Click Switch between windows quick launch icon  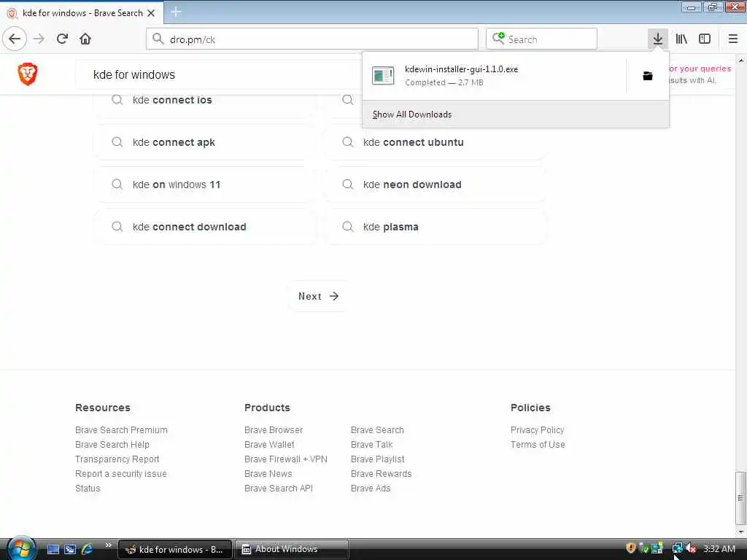click(70, 549)
